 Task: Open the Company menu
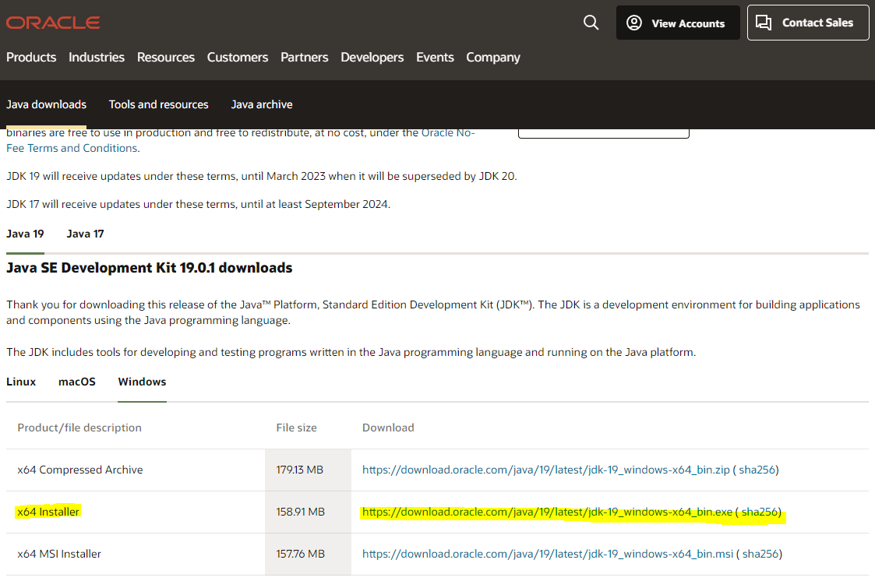tap(492, 57)
